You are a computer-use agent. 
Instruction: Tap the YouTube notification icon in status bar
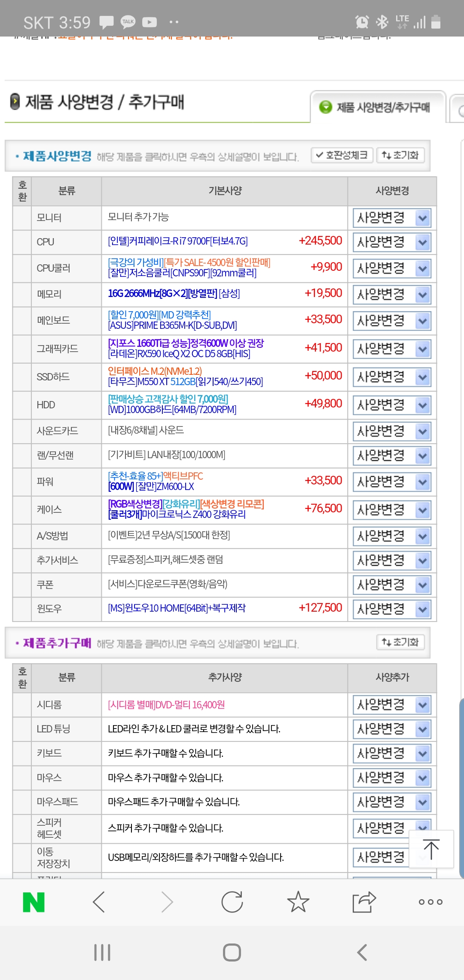point(150,21)
